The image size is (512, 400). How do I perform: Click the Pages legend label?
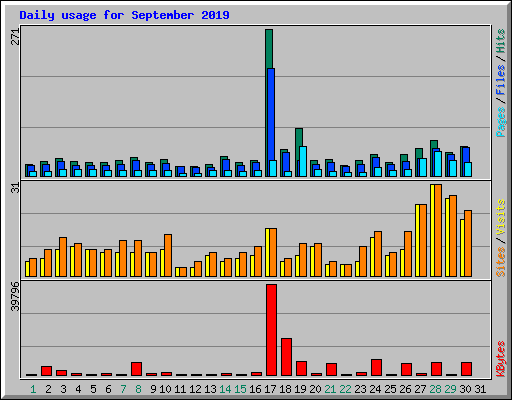tap(501, 122)
